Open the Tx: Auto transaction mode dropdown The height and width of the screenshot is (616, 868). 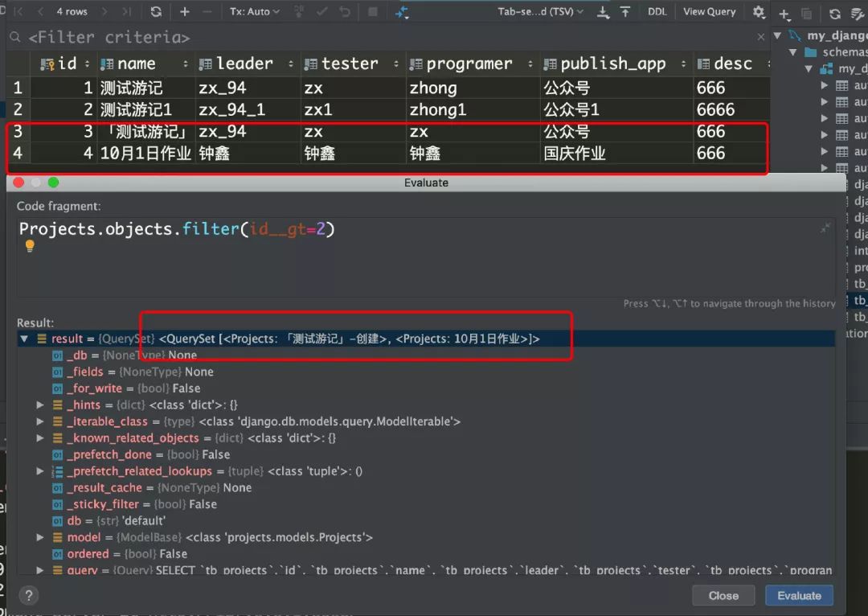point(255,11)
